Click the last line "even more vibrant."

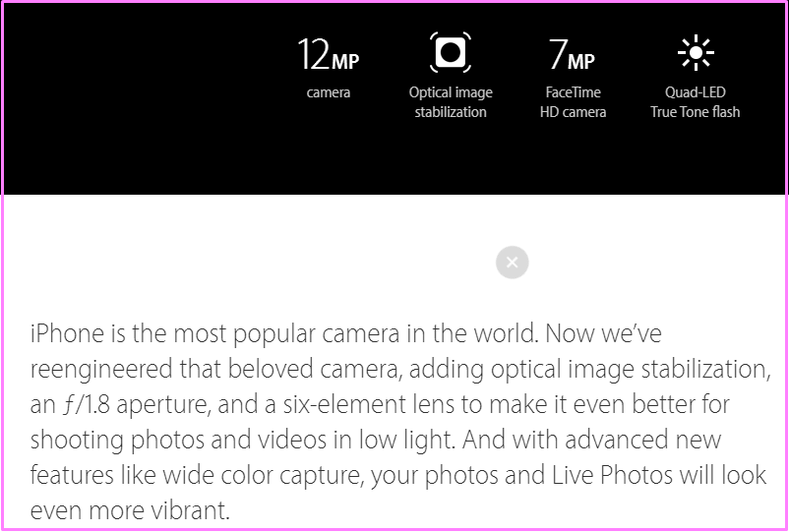130,511
